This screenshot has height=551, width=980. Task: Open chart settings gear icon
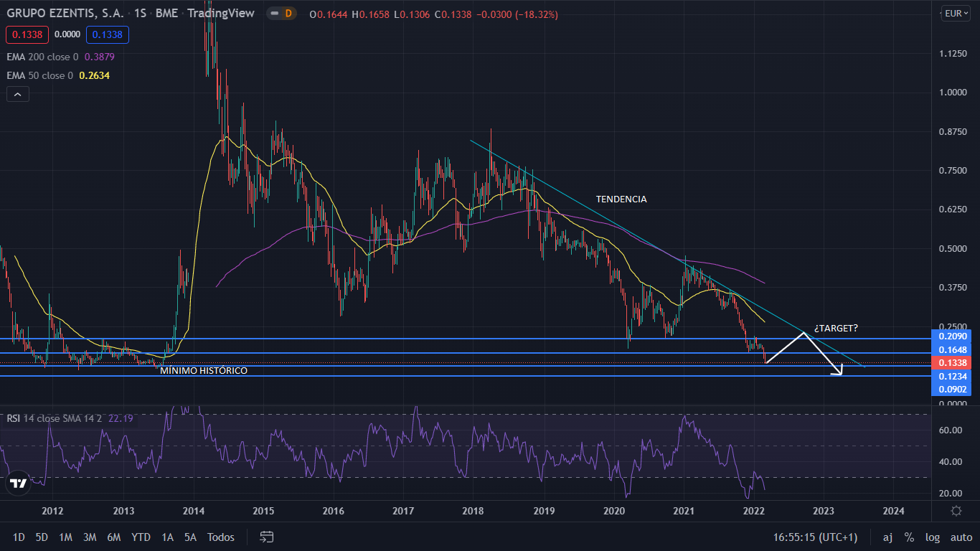coord(956,511)
